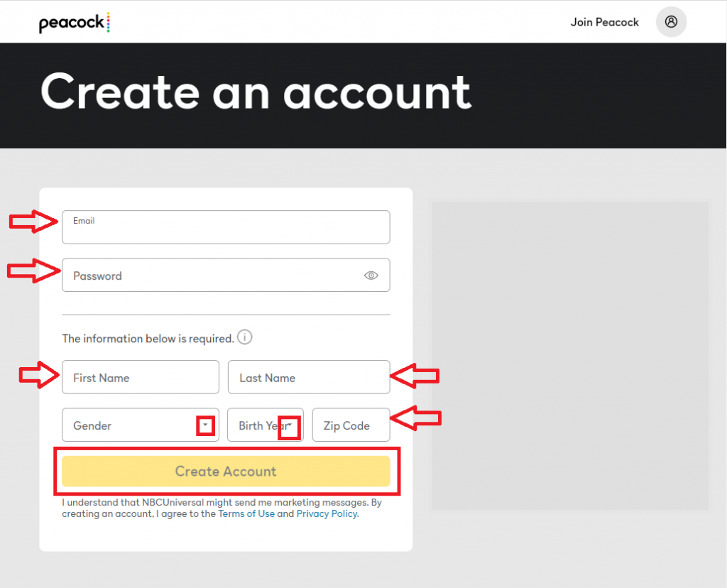The image size is (727, 588).
Task: Click Join Peacock in the header
Action: [x=605, y=22]
